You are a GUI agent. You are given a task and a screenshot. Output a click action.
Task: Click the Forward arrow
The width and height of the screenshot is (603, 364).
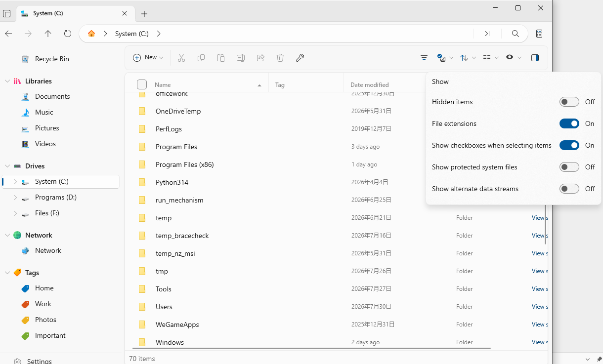[28, 34]
